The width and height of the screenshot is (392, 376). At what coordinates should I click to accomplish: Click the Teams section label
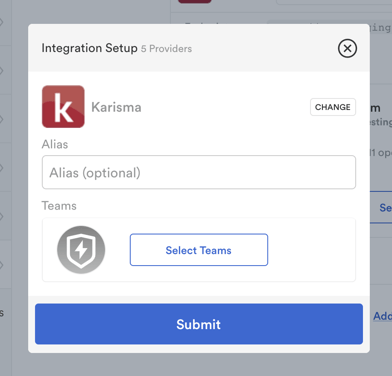click(x=59, y=206)
